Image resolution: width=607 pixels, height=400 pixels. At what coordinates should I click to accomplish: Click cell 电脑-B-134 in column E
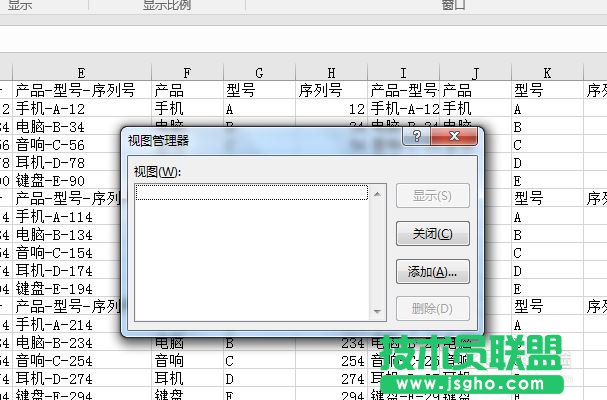[x=67, y=235]
